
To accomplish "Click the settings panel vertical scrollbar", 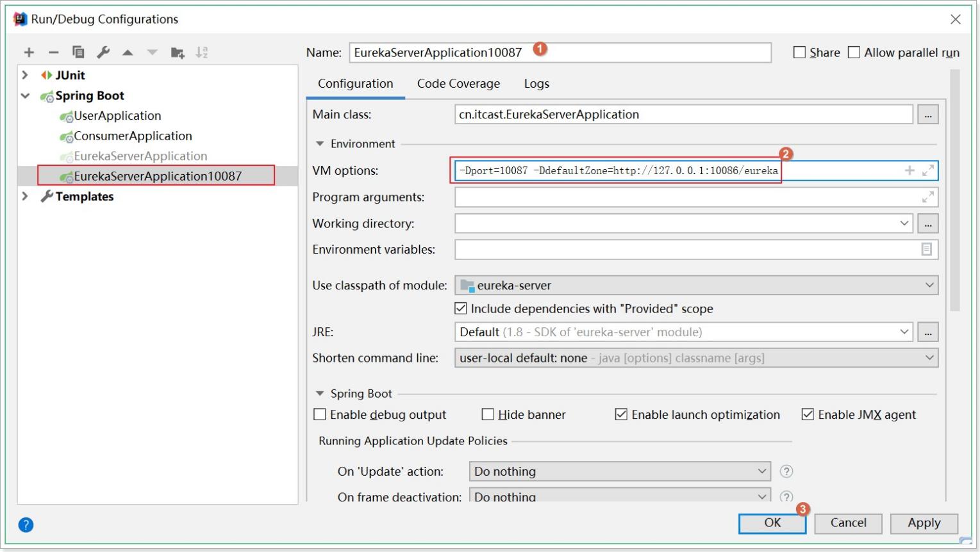I will [x=955, y=190].
